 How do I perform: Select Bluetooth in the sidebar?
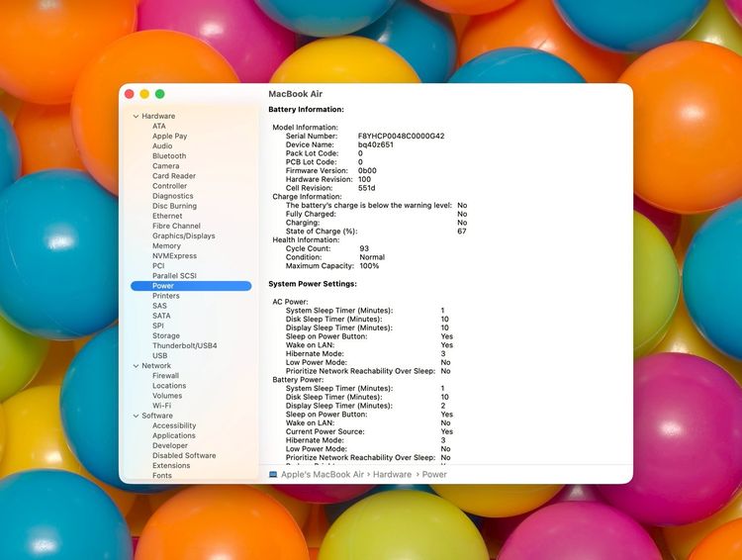point(169,155)
